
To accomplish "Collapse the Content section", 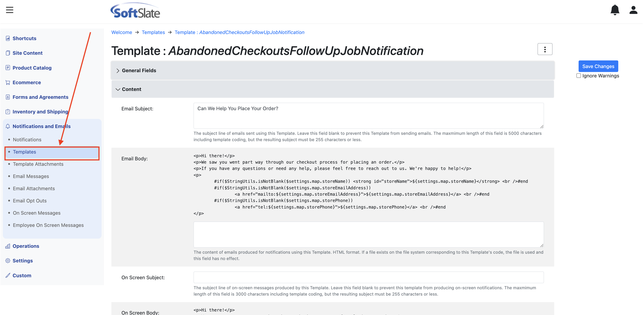I will point(131,89).
